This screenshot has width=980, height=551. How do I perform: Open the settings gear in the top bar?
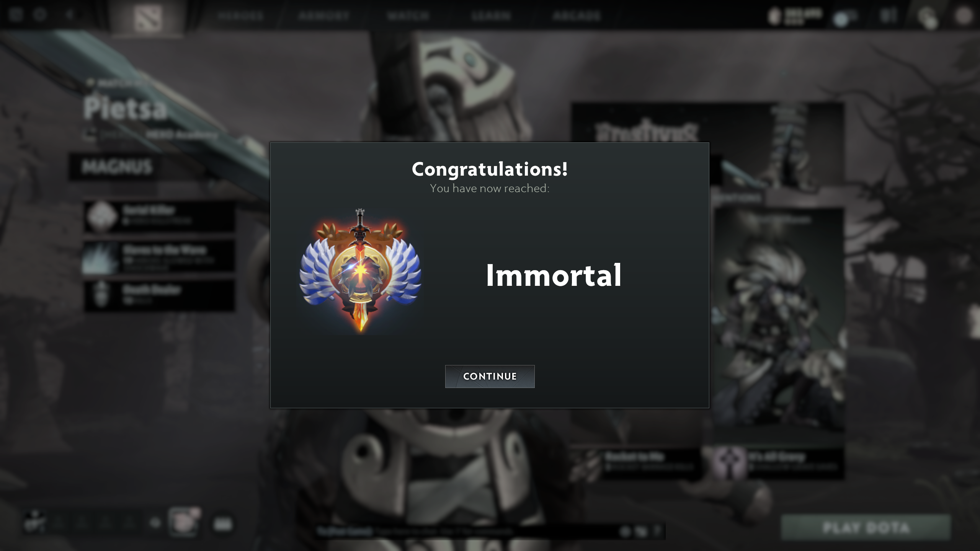click(x=39, y=15)
